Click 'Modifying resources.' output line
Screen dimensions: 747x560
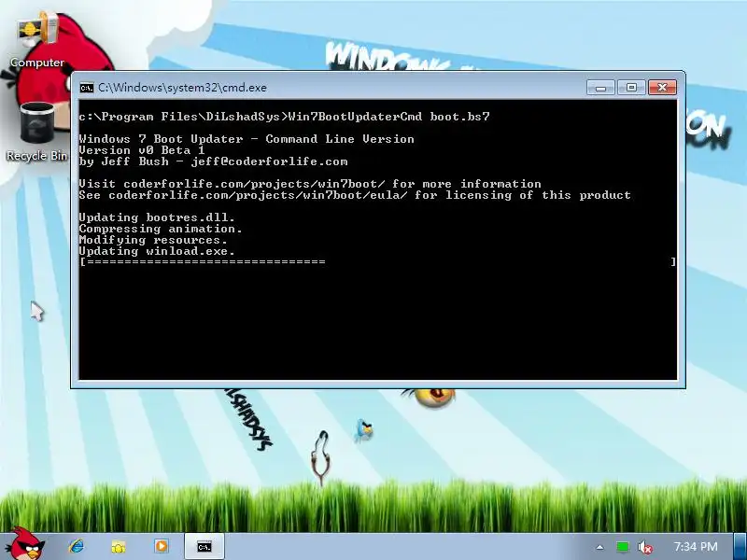tap(153, 240)
